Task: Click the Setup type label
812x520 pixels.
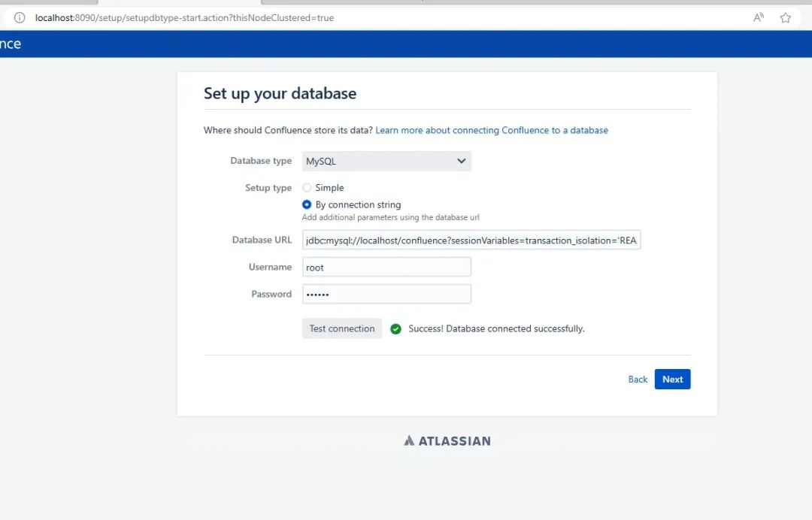Action: click(268, 188)
